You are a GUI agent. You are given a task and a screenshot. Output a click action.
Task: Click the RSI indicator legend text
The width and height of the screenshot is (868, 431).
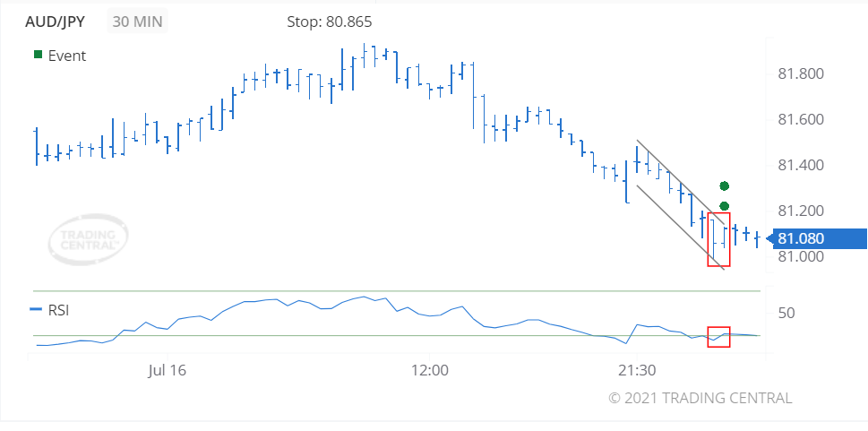59,310
